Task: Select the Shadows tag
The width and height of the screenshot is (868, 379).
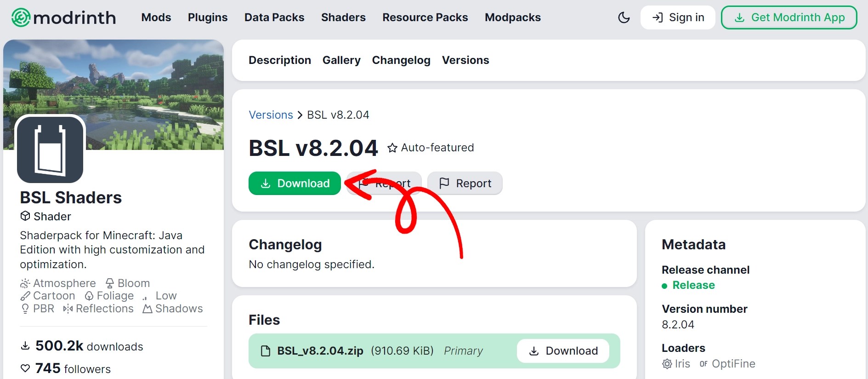Action: click(x=173, y=309)
